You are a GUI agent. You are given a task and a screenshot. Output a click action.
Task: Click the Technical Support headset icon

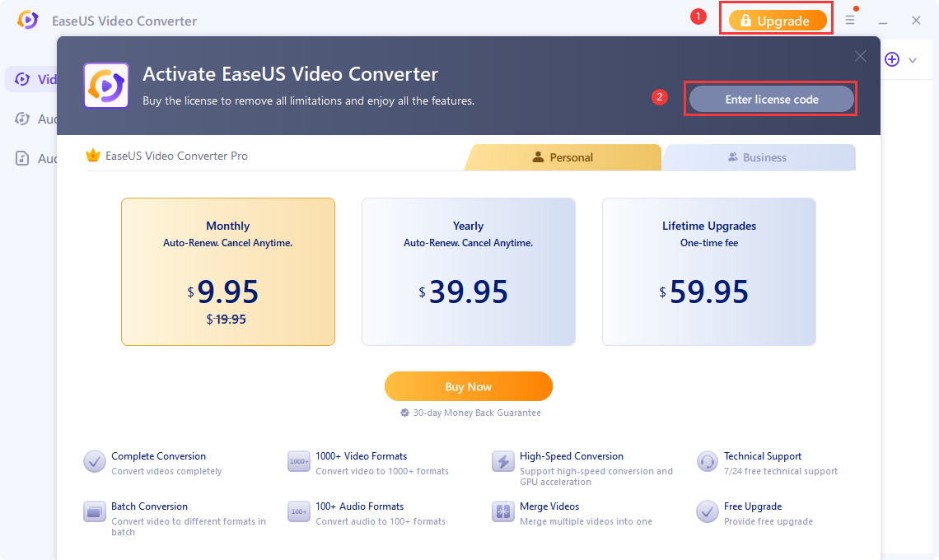pyautogui.click(x=708, y=462)
